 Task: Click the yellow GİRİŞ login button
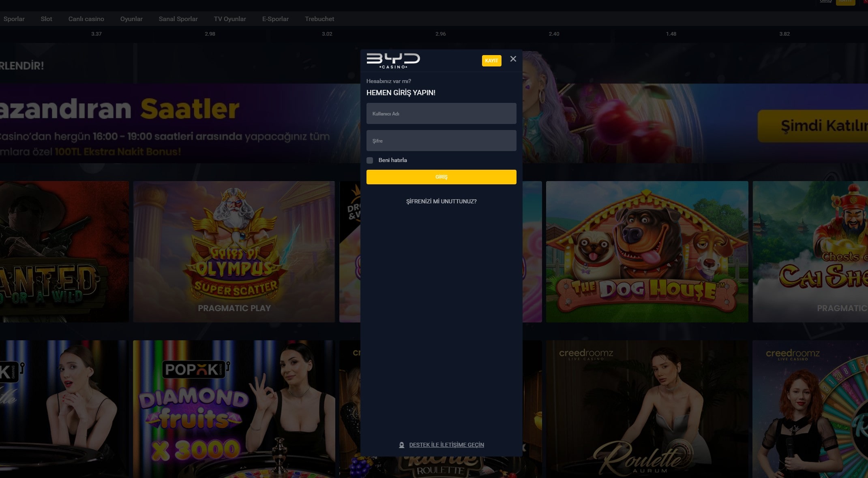[x=441, y=177]
